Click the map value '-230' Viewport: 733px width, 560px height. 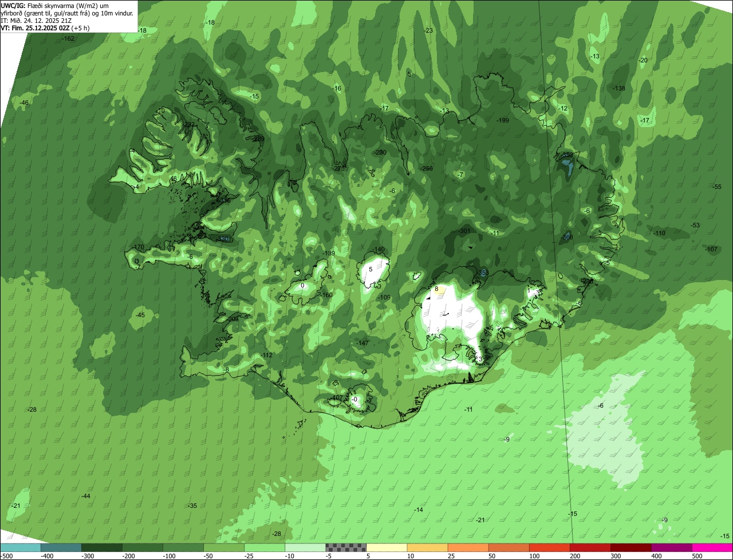tap(380, 152)
